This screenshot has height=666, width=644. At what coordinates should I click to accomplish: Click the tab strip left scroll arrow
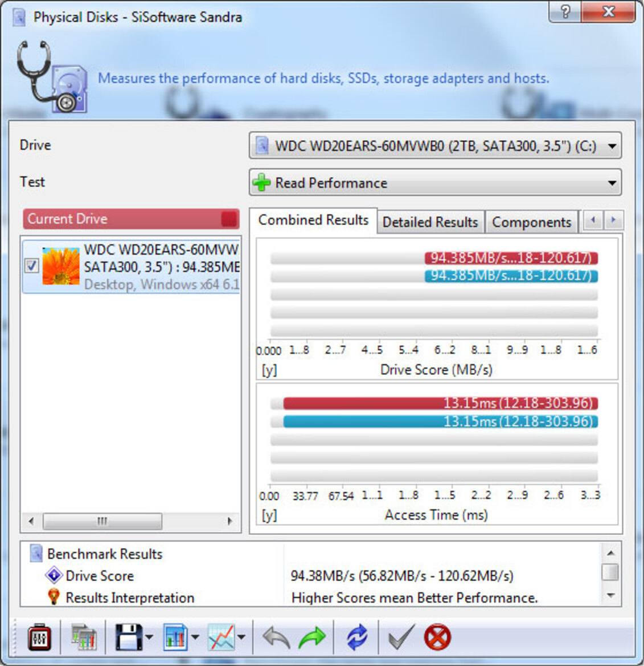click(x=593, y=220)
